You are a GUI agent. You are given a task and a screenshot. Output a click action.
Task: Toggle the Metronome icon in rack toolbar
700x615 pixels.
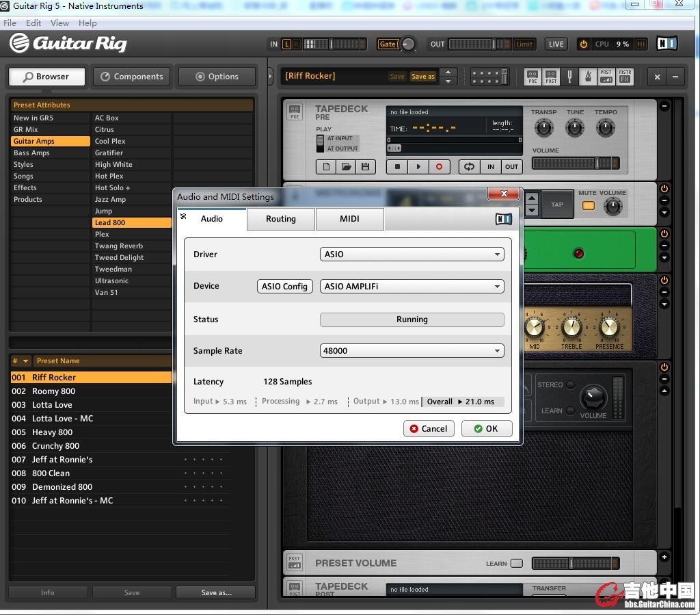coord(588,77)
